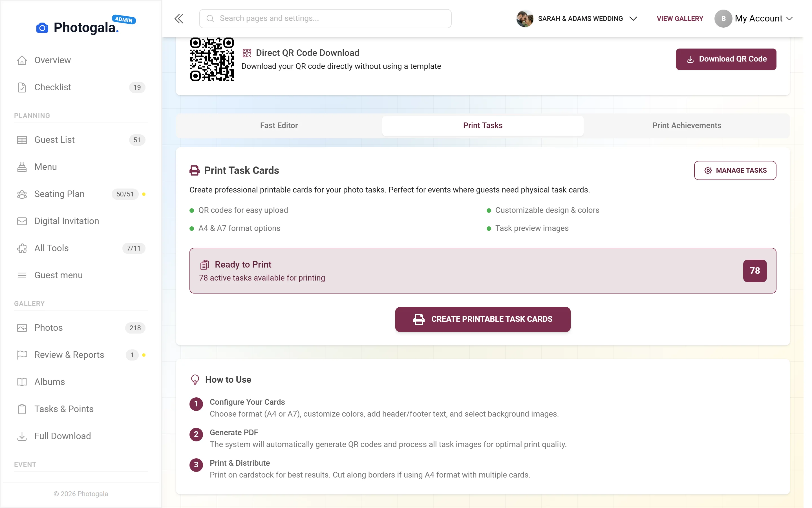
Task: Click the "QR codes for easy upload" text
Action: tap(243, 210)
